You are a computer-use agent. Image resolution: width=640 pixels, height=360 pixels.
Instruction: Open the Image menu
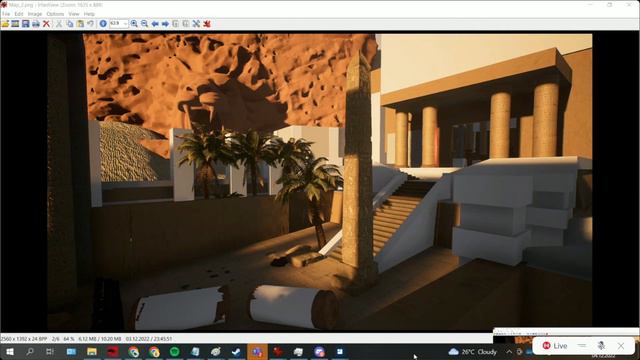tap(35, 14)
